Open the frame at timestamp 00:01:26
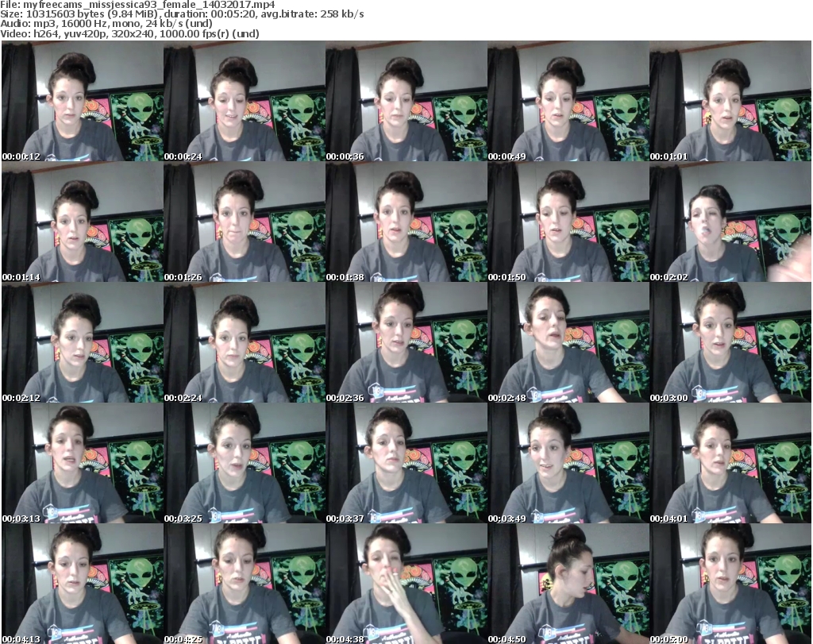Image resolution: width=813 pixels, height=644 pixels. pyautogui.click(x=245, y=222)
